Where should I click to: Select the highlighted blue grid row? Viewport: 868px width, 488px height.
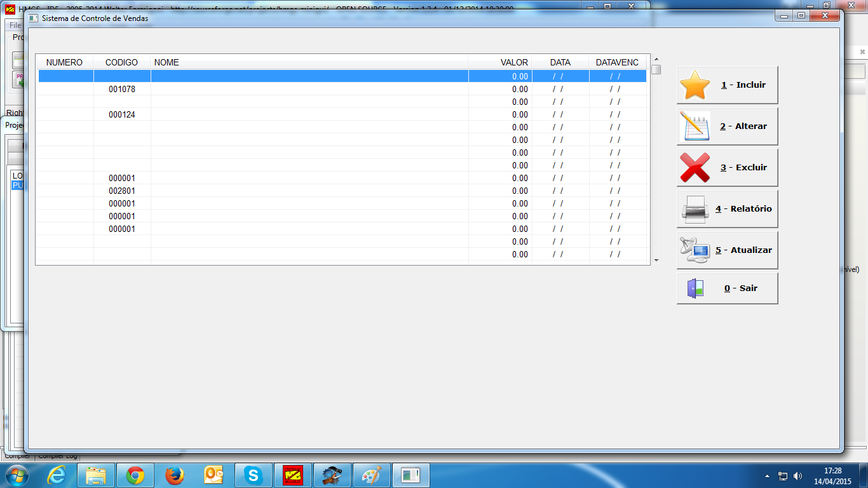point(342,76)
